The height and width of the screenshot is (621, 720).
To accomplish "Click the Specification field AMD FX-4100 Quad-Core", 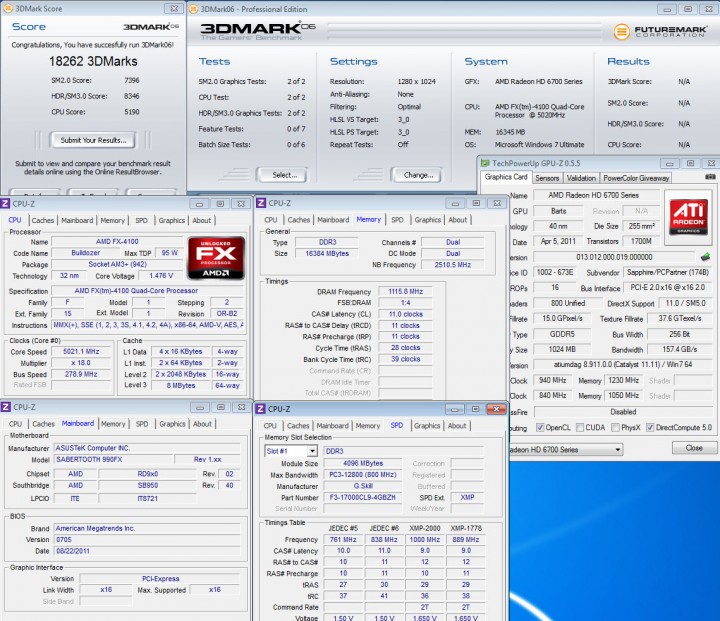I will click(147, 291).
